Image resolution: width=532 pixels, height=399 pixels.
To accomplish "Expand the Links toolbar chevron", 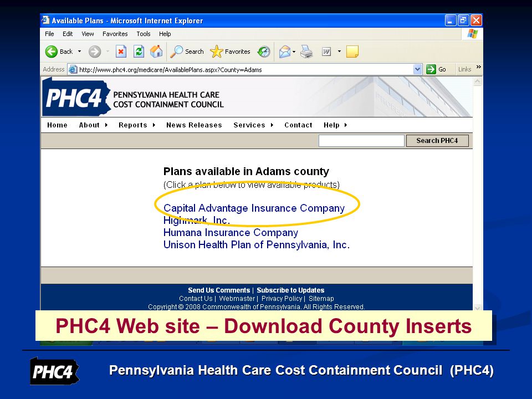I will [x=478, y=67].
